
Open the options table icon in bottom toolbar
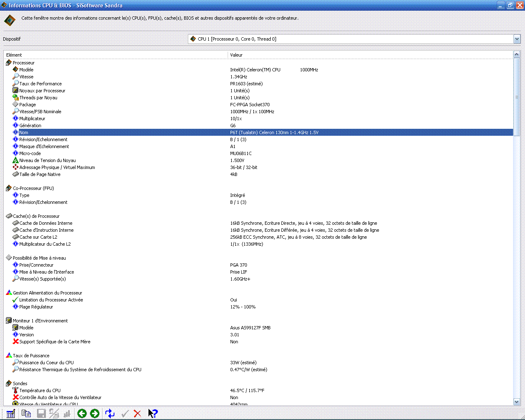coord(11,413)
